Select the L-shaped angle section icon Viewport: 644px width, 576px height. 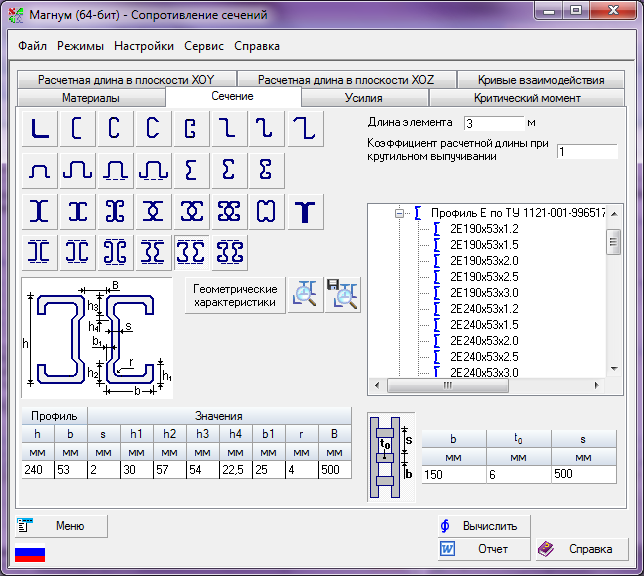point(40,129)
